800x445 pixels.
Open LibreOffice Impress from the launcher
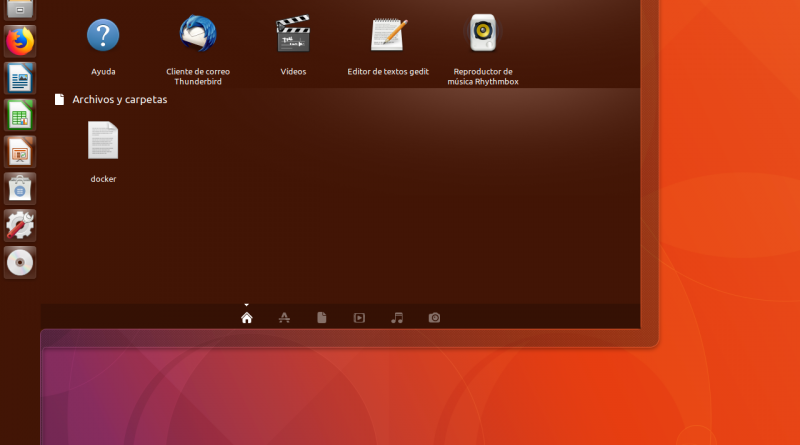pyautogui.click(x=20, y=152)
